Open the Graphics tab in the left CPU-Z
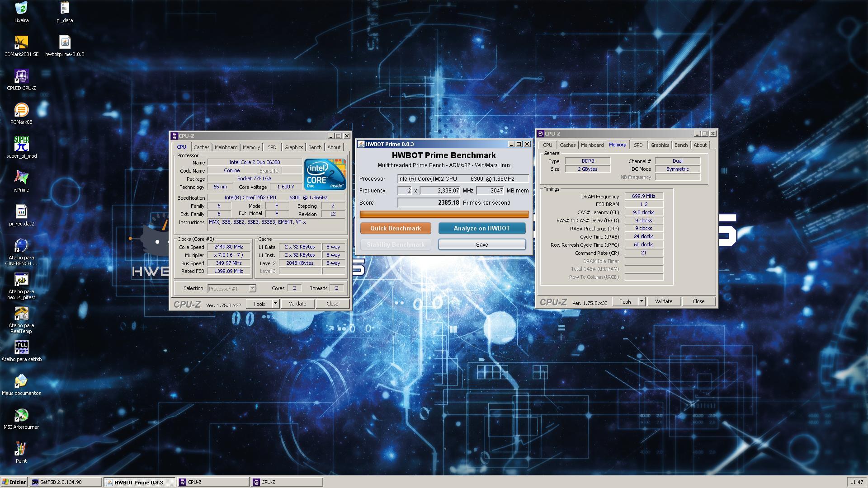This screenshot has width=868, height=488. tap(293, 147)
